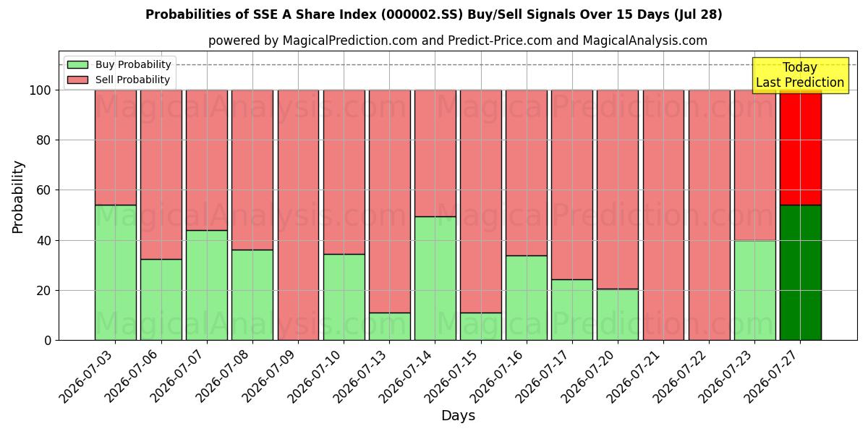The image size is (868, 434).
Task: Click the 'Buy Probability' legend label
Action: tap(133, 64)
